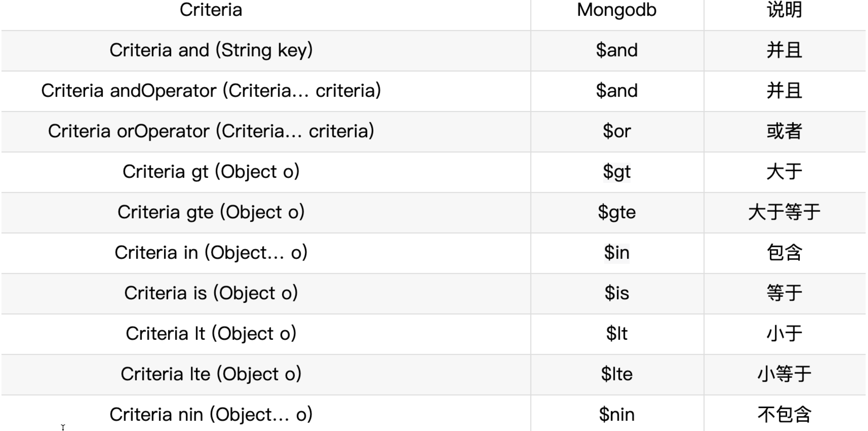Screen dimensions: 868x431
Task: Click the $gte operator cell
Action: (x=617, y=213)
